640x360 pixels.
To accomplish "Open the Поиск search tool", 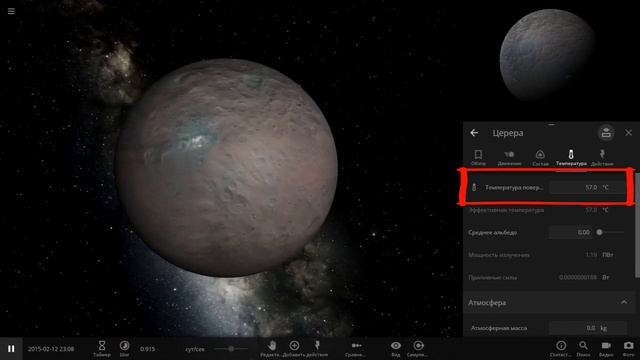I will coord(583,349).
